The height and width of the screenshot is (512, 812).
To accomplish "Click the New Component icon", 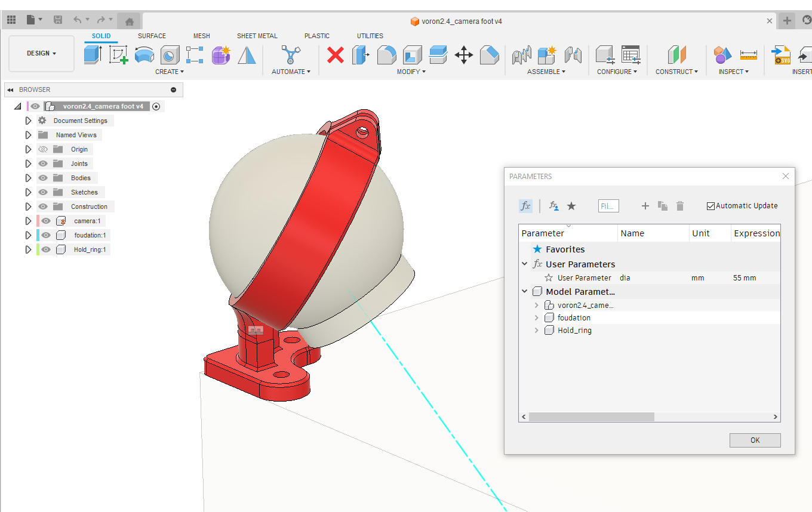I will 547,55.
